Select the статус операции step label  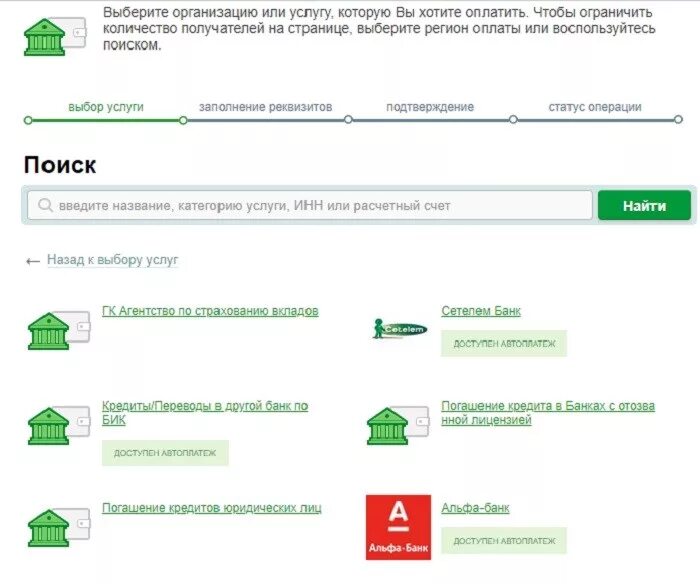(x=595, y=107)
